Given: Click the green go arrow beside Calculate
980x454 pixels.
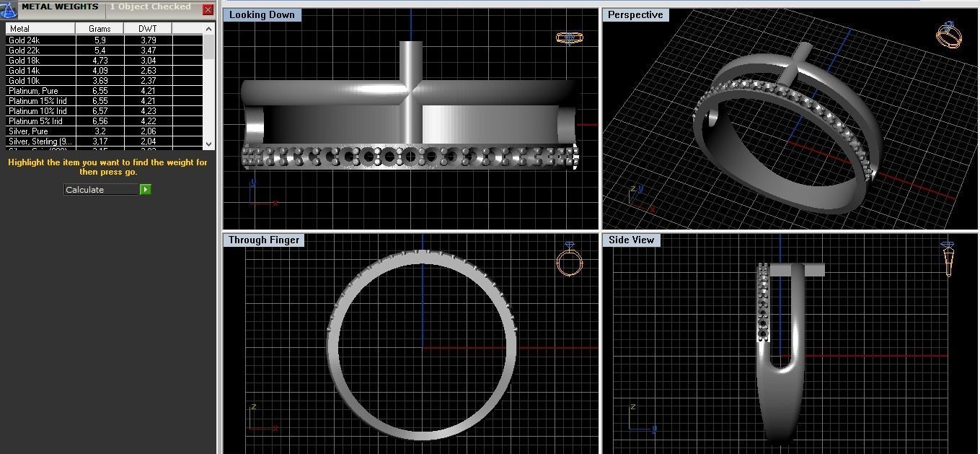Looking at the screenshot, I should coord(146,189).
